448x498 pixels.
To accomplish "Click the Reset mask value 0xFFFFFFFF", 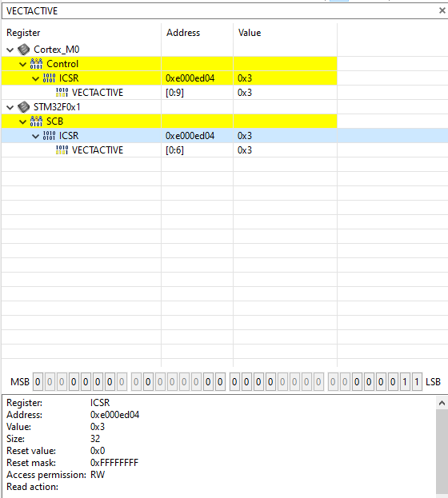I will click(x=114, y=463).
